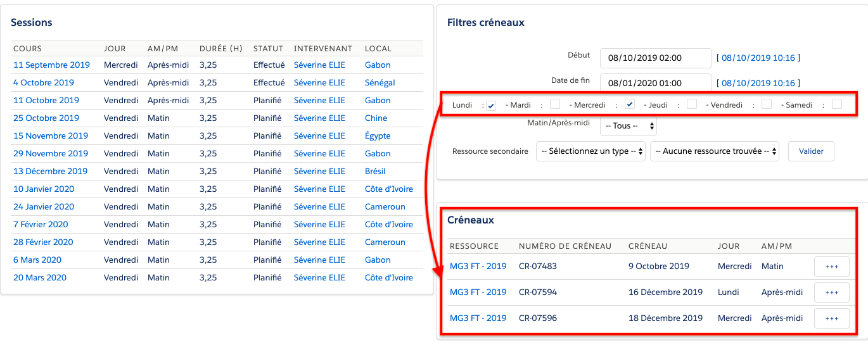
Task: Click the Début date input field
Action: point(655,58)
